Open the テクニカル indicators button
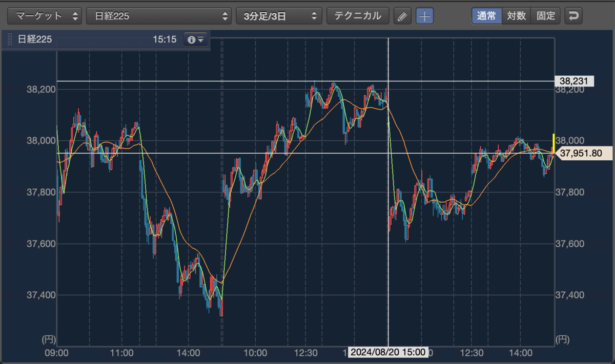This screenshot has width=615, height=364. (x=358, y=16)
